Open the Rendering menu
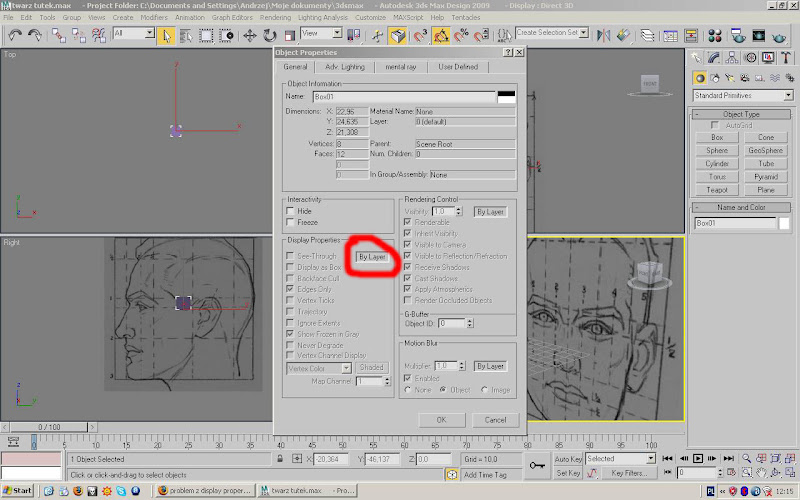 (274, 18)
